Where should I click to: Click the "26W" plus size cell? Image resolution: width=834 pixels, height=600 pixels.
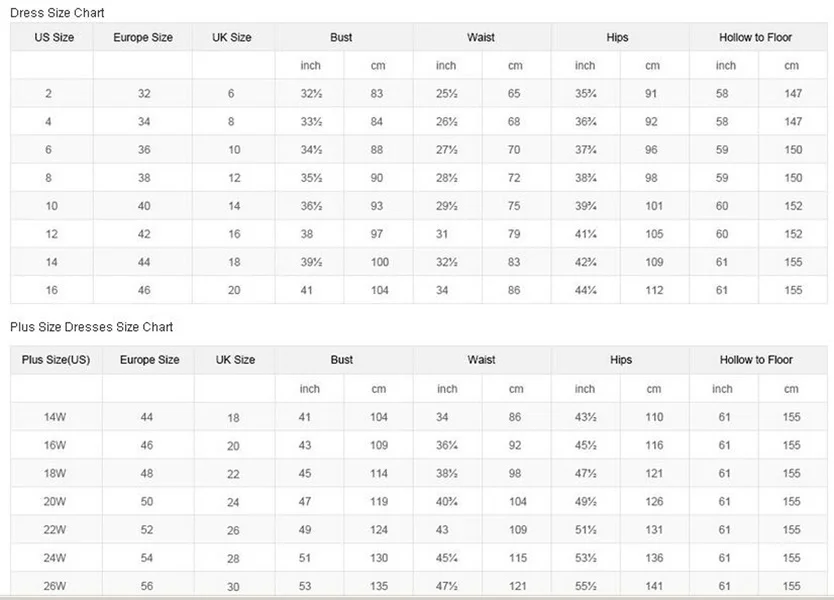click(54, 586)
